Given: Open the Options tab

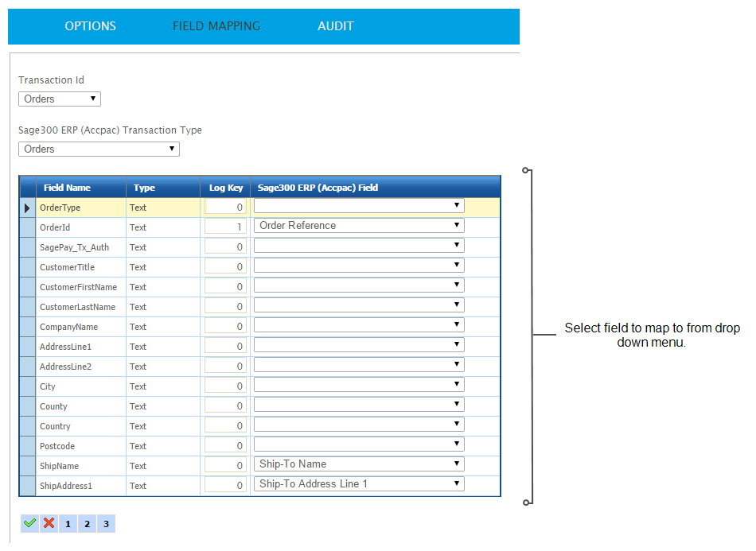Looking at the screenshot, I should coord(90,26).
